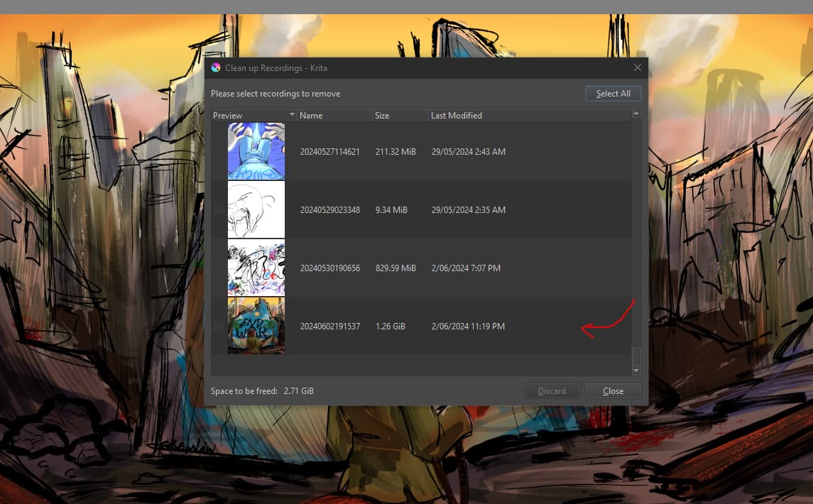Click the date 2/06/2024 11:19 PM
Image resolution: width=813 pixels, height=504 pixels.
click(468, 326)
